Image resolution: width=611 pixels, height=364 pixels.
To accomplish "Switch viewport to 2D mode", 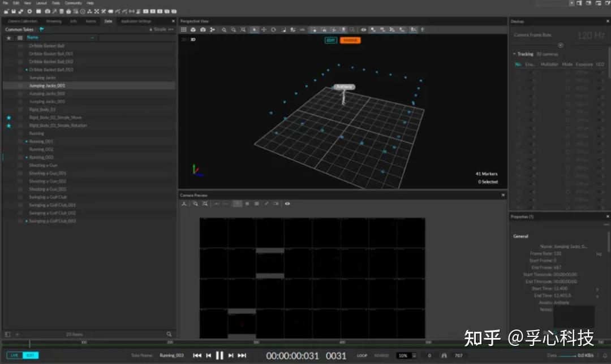I will tap(184, 40).
